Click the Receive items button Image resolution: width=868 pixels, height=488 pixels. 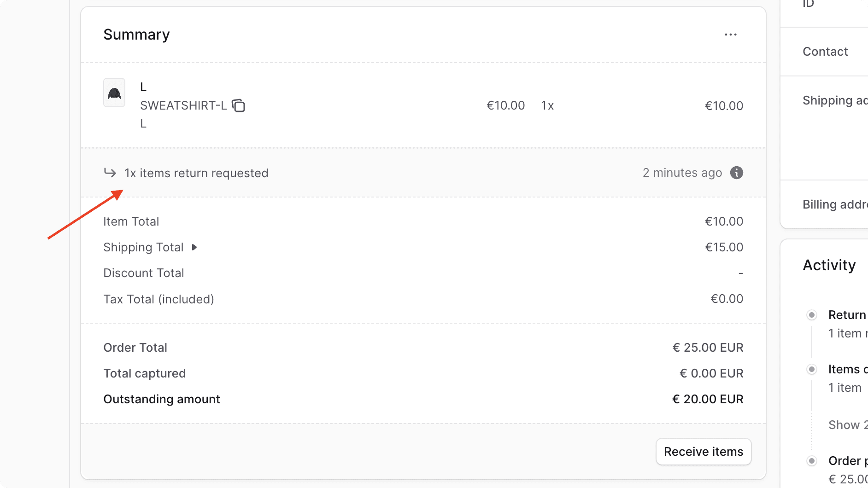[703, 452]
